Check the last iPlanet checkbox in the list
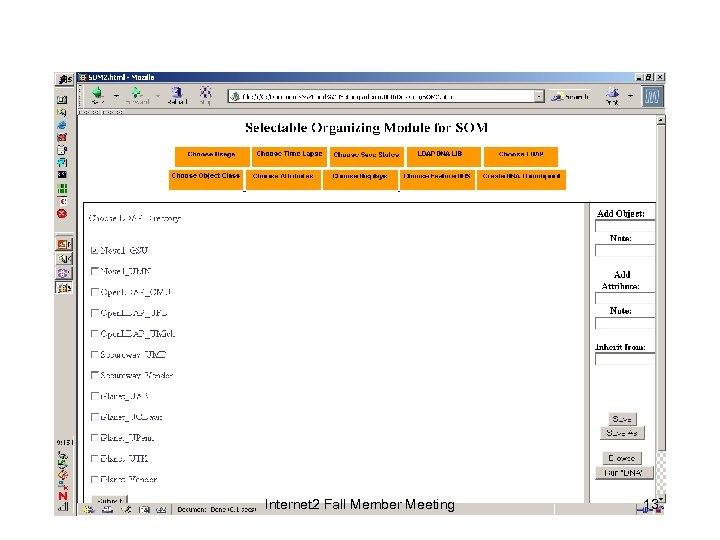720x540 pixels. coord(95,479)
